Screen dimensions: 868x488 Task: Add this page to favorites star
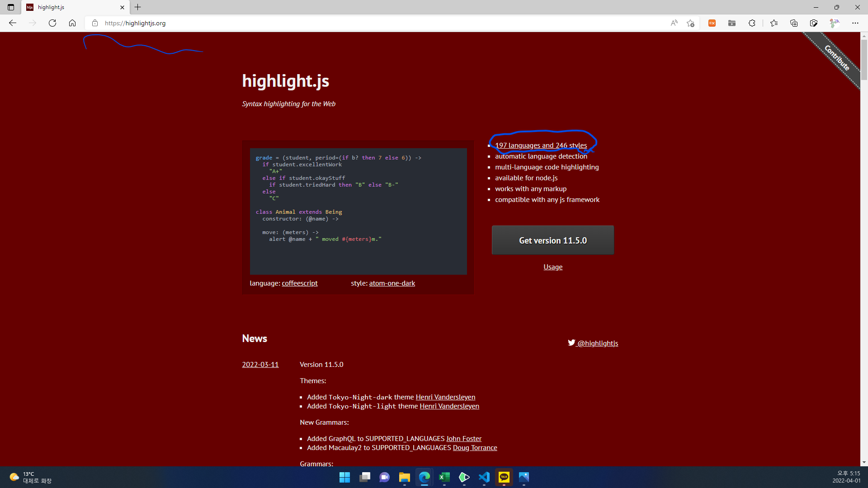(690, 23)
